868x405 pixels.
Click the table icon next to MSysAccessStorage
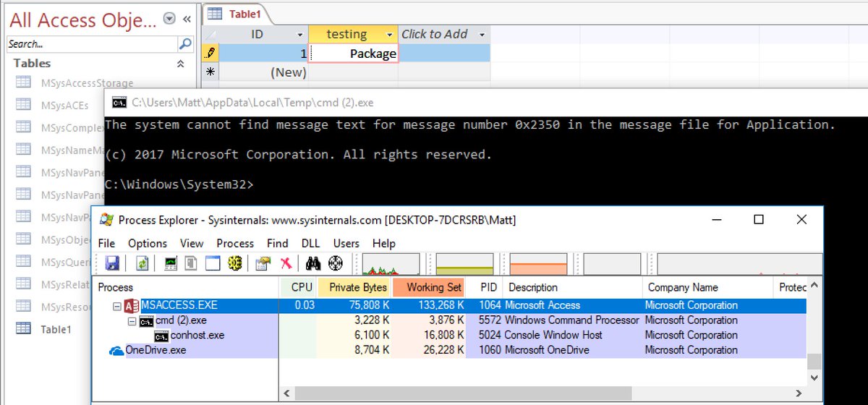(x=23, y=82)
